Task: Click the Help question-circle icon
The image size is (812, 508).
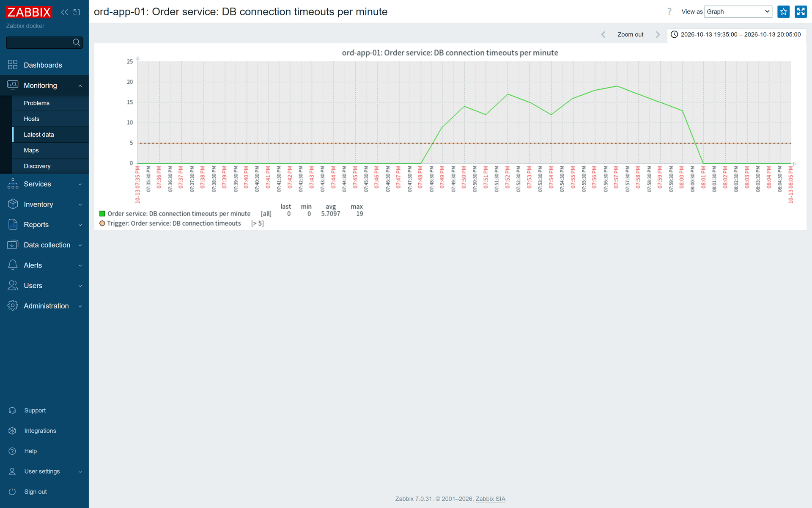Action: (12, 451)
